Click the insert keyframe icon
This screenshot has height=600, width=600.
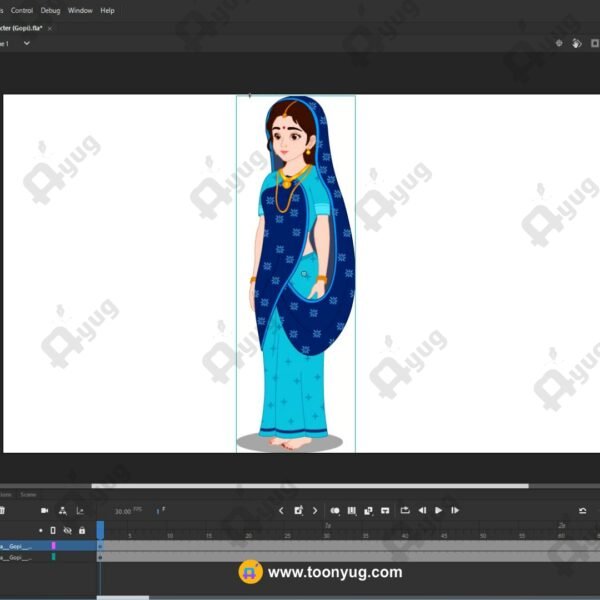coord(298,510)
